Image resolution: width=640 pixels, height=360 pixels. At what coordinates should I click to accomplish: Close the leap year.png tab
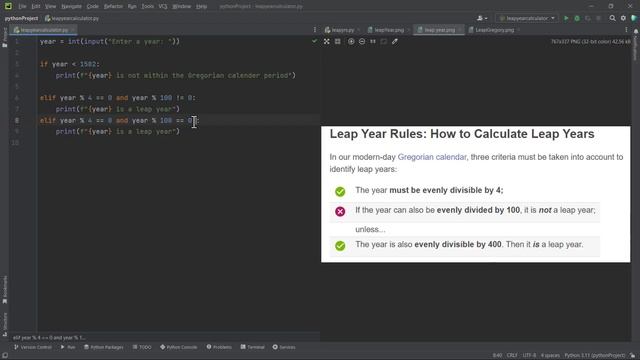pyautogui.click(x=460, y=30)
